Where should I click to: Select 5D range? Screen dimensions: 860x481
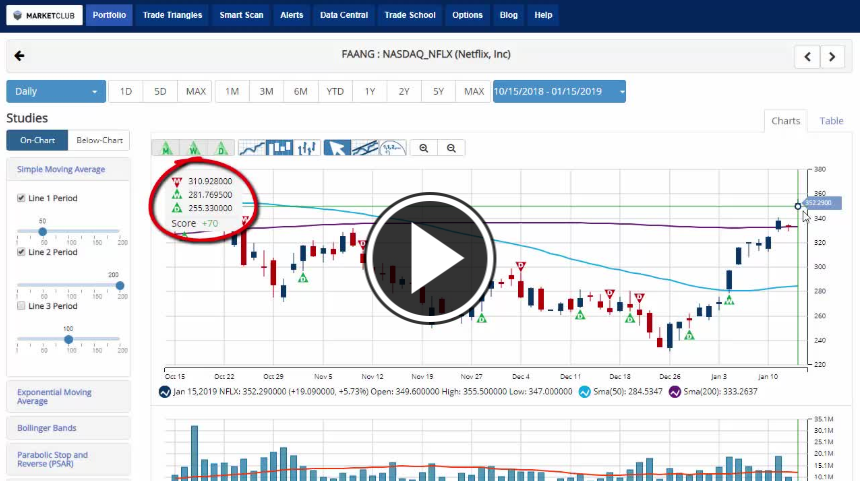click(x=160, y=92)
